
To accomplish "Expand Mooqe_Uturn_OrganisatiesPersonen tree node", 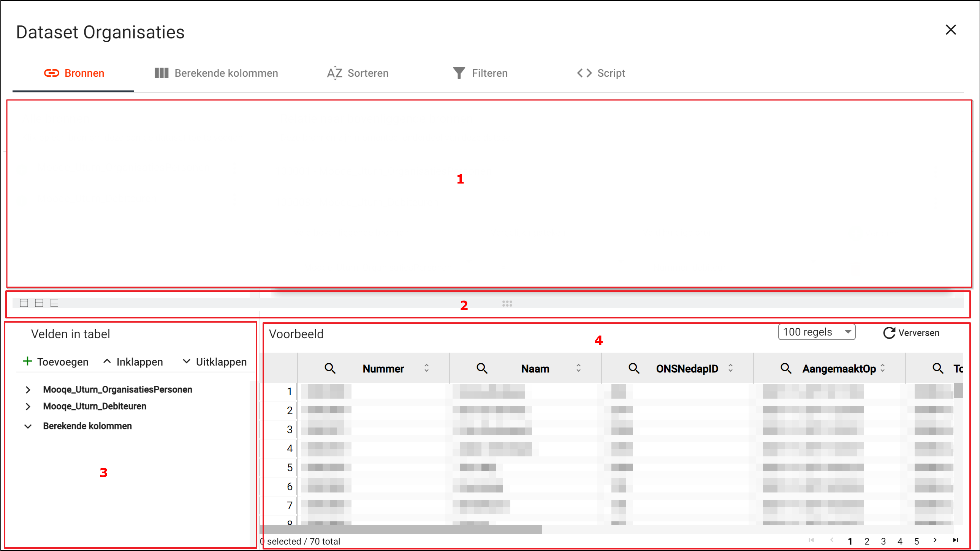I will pos(28,389).
